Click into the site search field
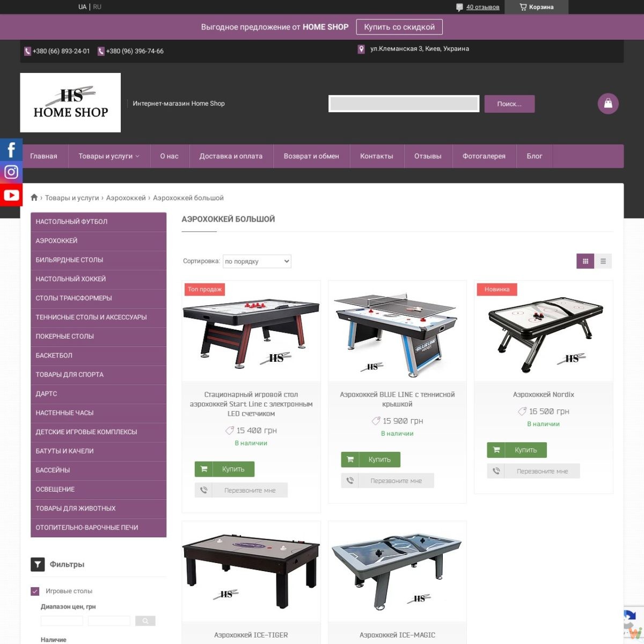 pyautogui.click(x=404, y=104)
